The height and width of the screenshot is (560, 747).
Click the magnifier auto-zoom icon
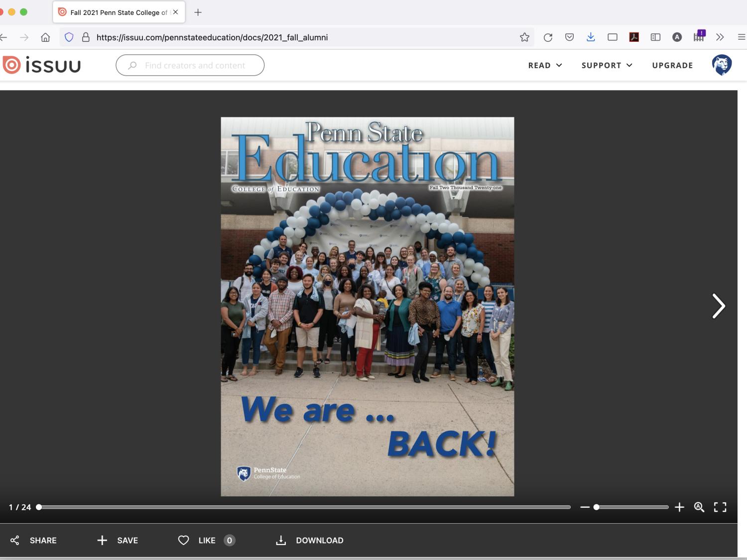[699, 507]
